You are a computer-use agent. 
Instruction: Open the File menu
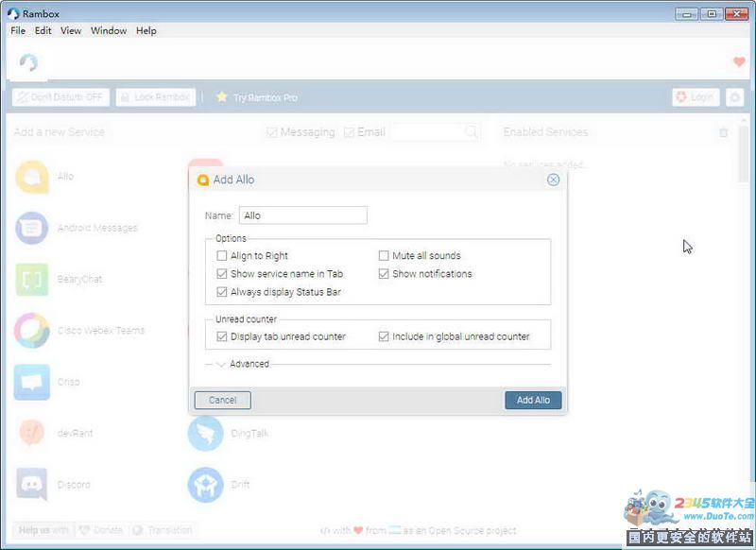[18, 30]
